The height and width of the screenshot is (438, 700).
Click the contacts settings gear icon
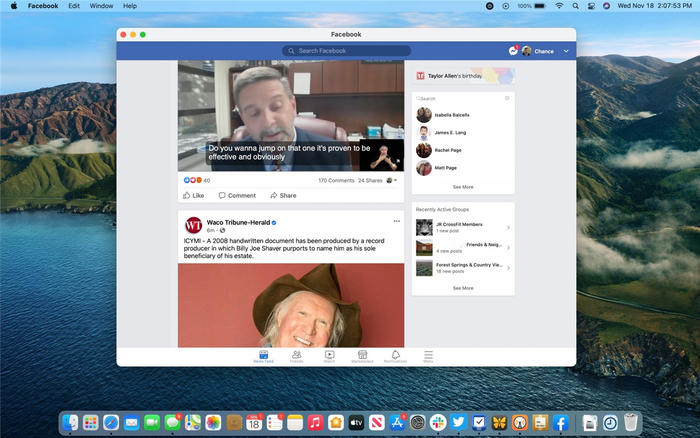tap(507, 99)
